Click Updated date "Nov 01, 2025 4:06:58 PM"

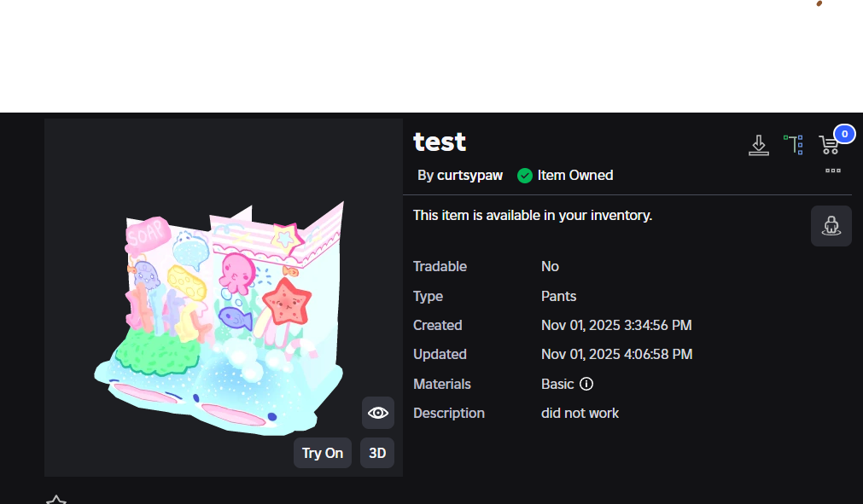click(x=616, y=355)
